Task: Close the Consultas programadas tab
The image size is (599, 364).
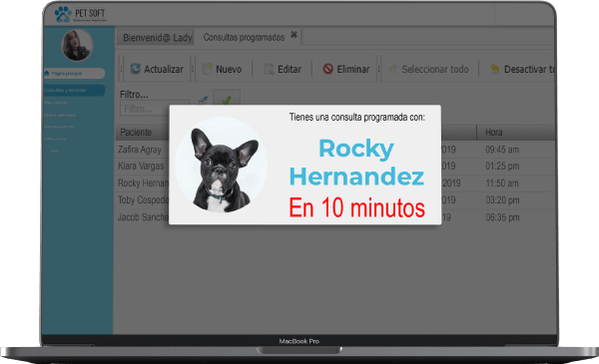Action: coord(294,35)
